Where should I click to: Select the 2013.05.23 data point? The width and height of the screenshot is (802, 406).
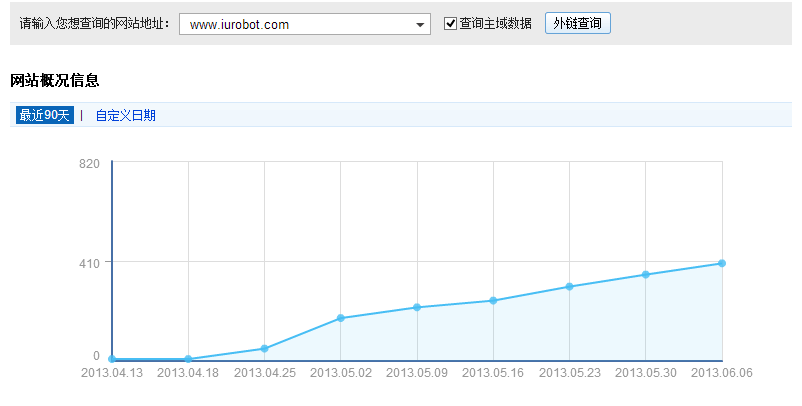(569, 286)
